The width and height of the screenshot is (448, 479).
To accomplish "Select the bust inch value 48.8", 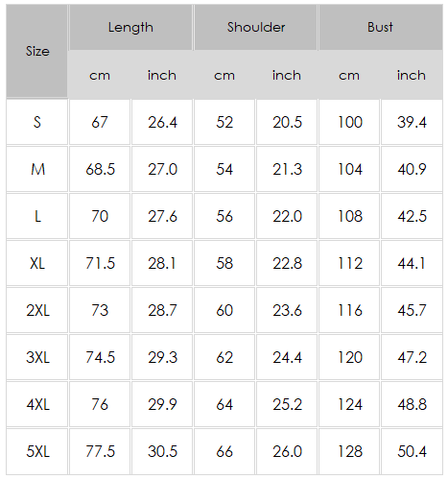I will pyautogui.click(x=412, y=404).
